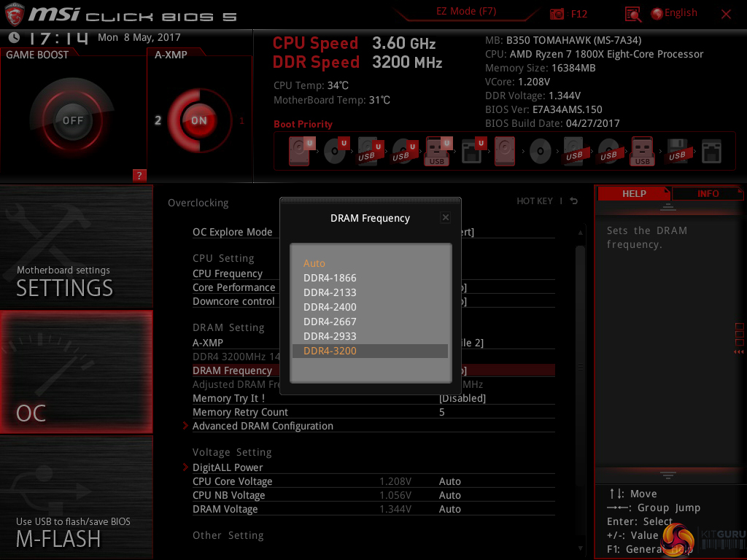Toggle the GAME BOOST OFF knob
The height and width of the screenshot is (560, 747).
72,120
